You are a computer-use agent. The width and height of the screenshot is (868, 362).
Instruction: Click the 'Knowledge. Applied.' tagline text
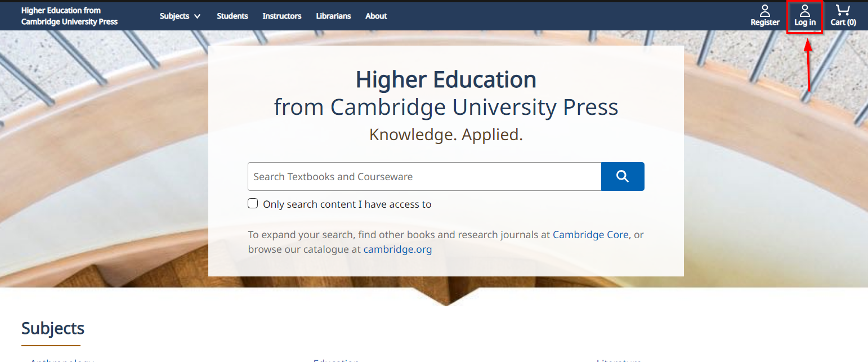click(x=446, y=135)
